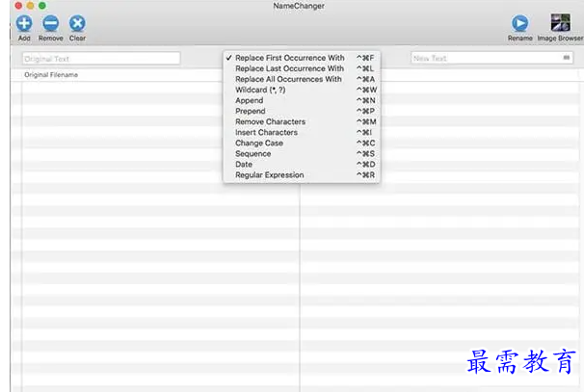This screenshot has width=584, height=392.
Task: Click the small icon inside New Text field
Action: [566, 58]
